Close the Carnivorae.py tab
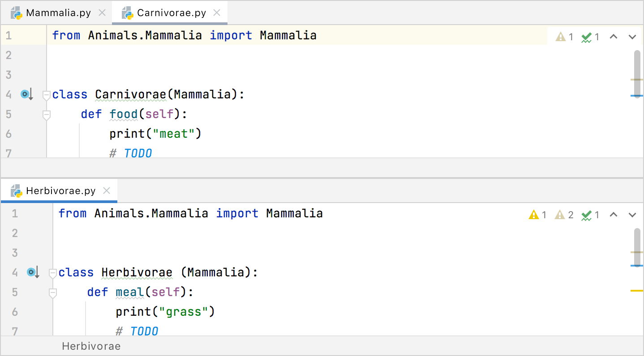644x356 pixels. click(217, 13)
